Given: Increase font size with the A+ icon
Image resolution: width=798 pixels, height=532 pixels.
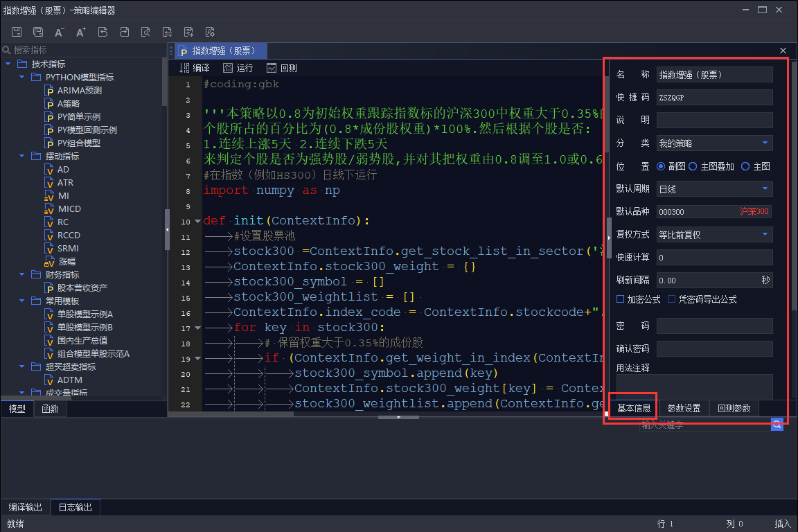Looking at the screenshot, I should [81, 32].
